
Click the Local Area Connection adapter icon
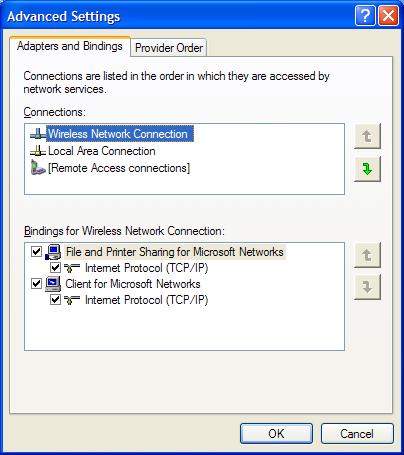pos(38,151)
